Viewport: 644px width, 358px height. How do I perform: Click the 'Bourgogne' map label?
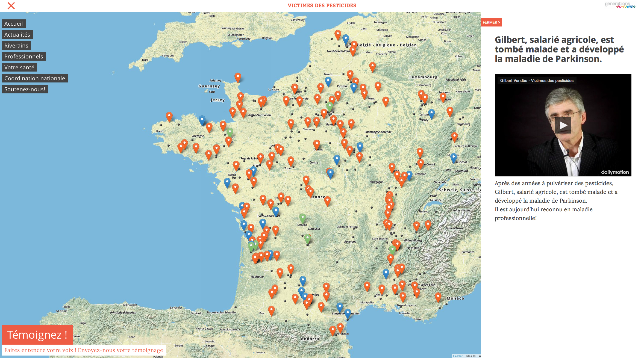(x=377, y=182)
